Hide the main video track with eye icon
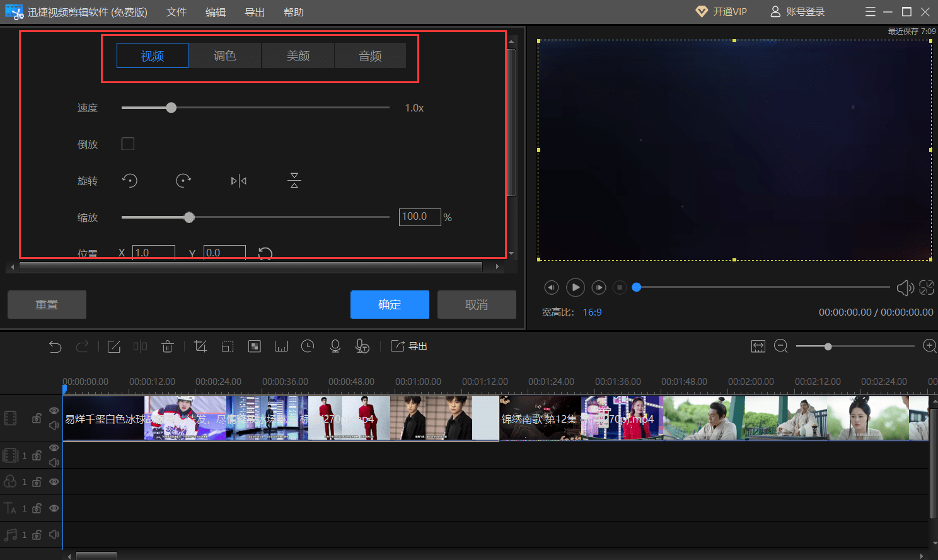This screenshot has height=560, width=938. (x=54, y=411)
